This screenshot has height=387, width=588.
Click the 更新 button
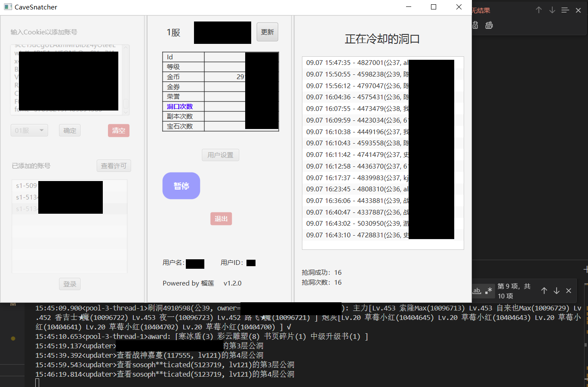click(268, 32)
